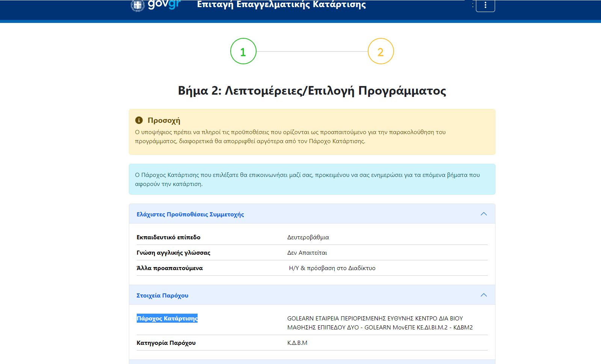Select the highlighted Πάροχος Κατάρτισης label
Screen dimensions: 601x364
pos(168,319)
